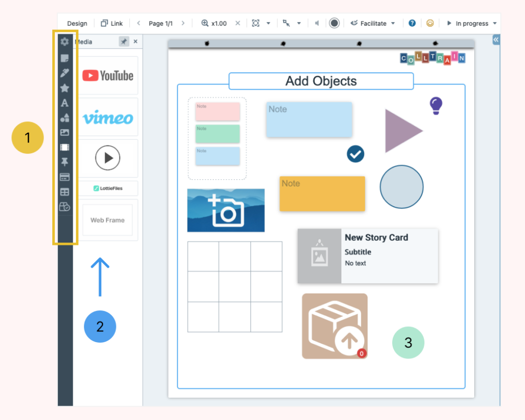Toggle the recording circle button

click(334, 23)
